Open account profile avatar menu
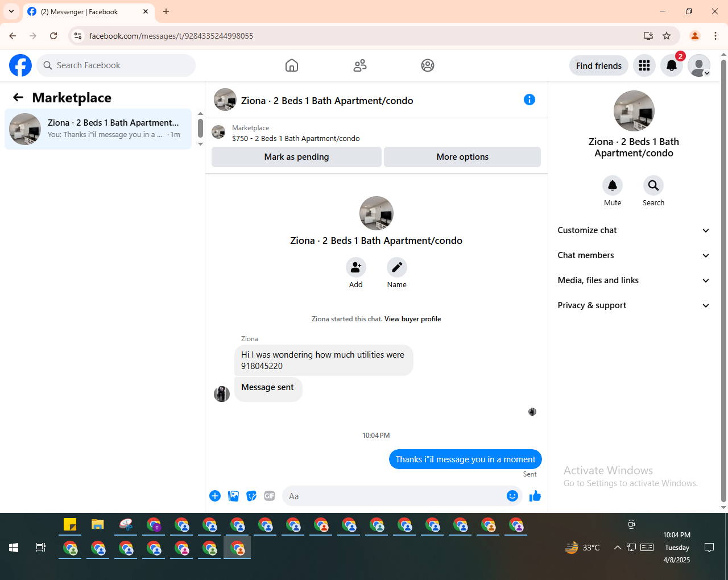The width and height of the screenshot is (728, 580). (x=699, y=65)
